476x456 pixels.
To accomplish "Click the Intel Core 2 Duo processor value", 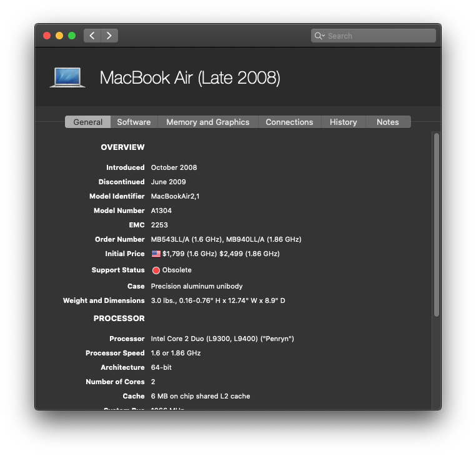I will pos(222,339).
